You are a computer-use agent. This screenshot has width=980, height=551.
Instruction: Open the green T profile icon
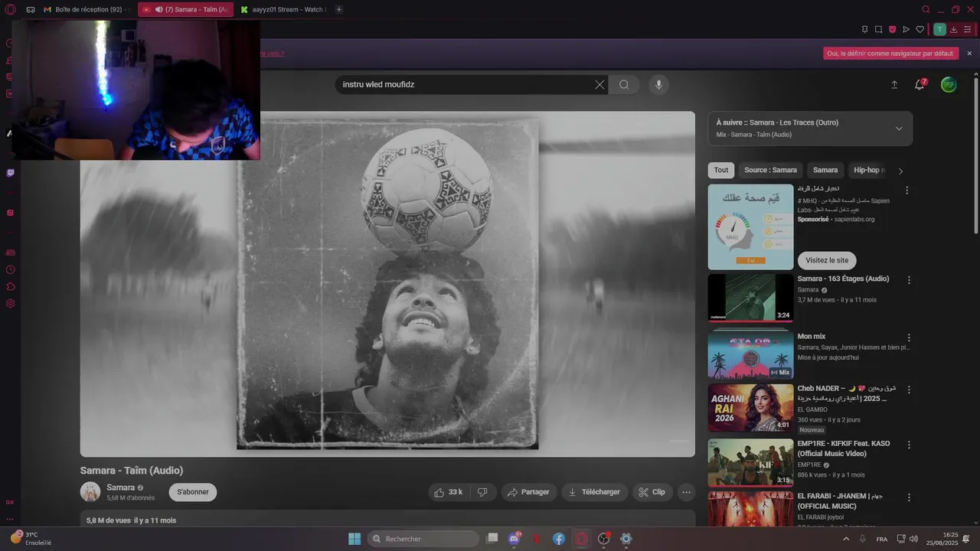(x=939, y=29)
